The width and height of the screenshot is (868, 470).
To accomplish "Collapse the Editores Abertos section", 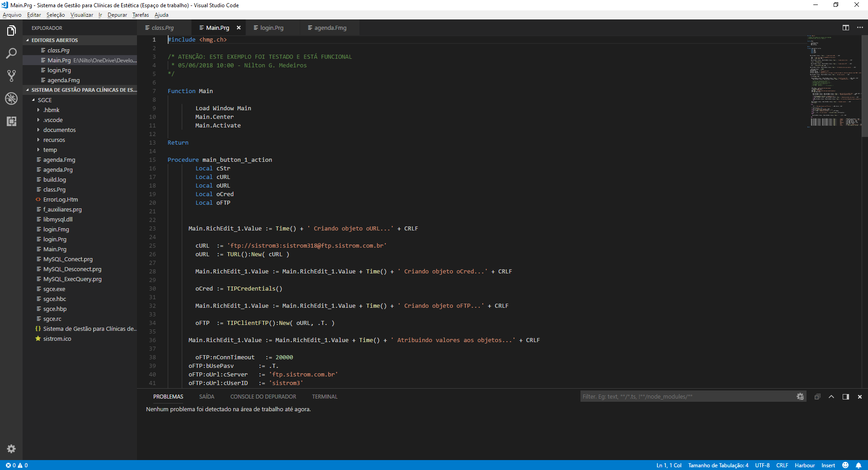I will (54, 40).
